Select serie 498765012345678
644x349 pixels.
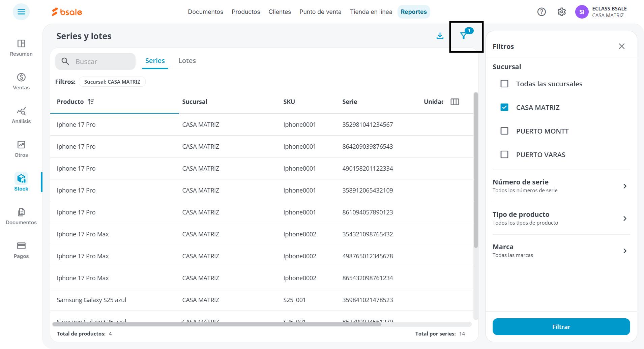[x=368, y=256]
